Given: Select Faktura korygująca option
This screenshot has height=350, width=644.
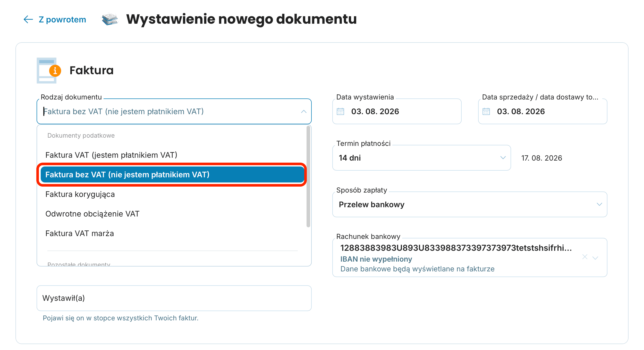Looking at the screenshot, I should (172, 194).
